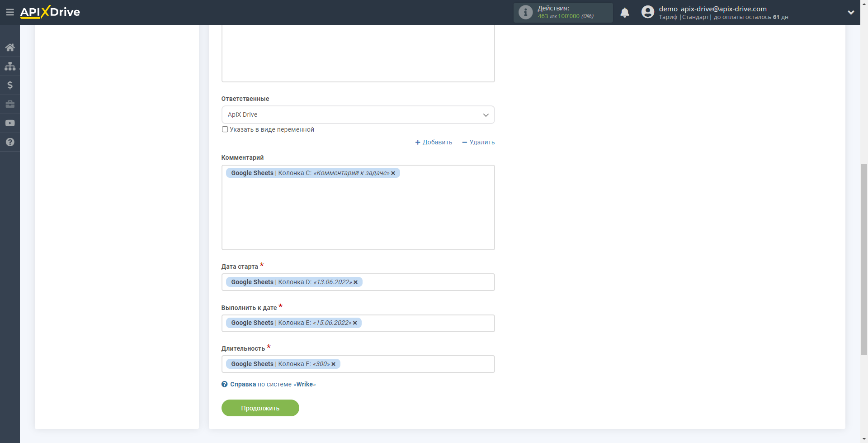Click the top empty text area
This screenshot has height=443, width=868.
358,53
